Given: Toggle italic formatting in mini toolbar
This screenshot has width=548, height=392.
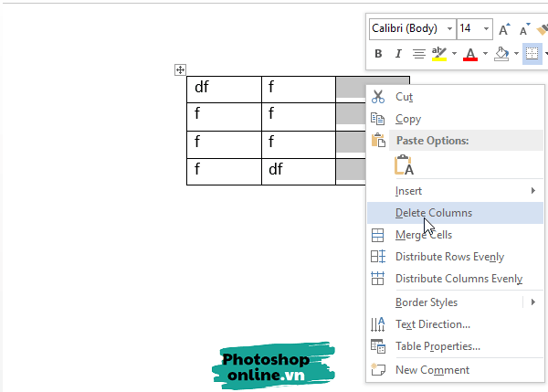Looking at the screenshot, I should pyautogui.click(x=398, y=55).
